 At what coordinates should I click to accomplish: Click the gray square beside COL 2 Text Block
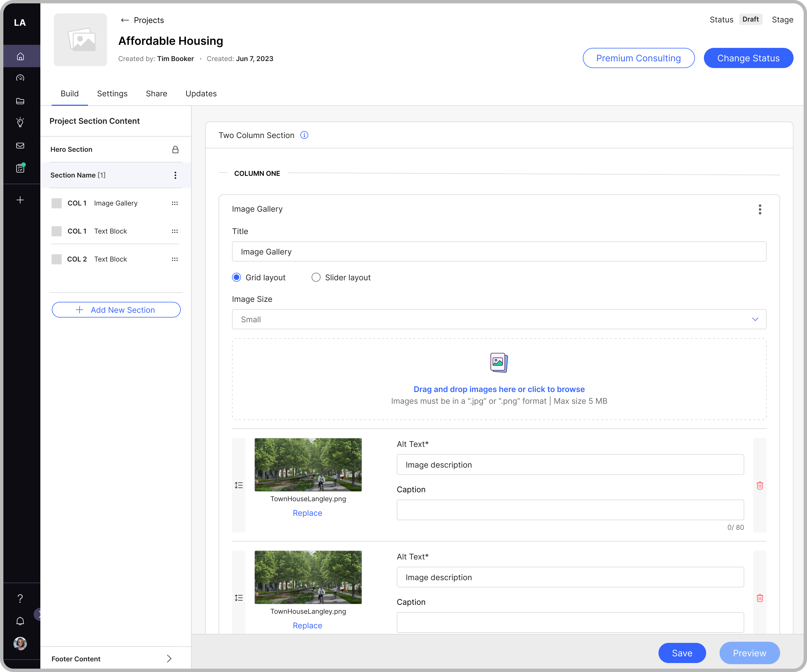pos(57,259)
